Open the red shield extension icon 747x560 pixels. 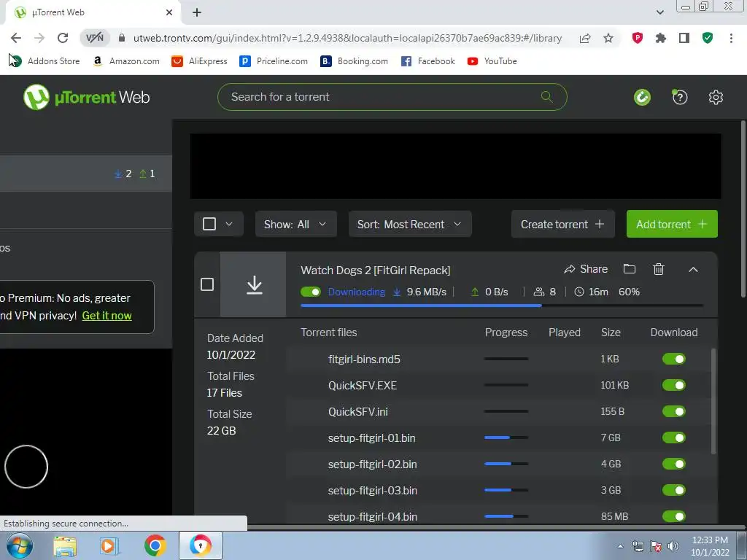point(638,38)
